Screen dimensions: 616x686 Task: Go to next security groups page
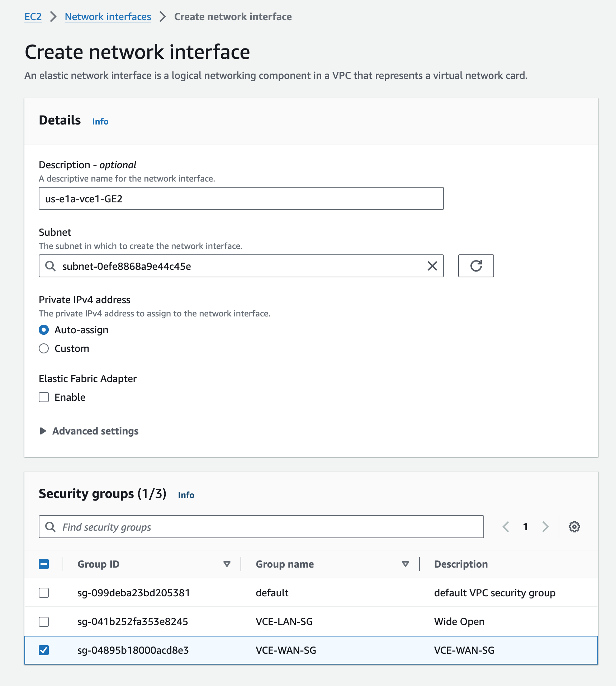(545, 527)
